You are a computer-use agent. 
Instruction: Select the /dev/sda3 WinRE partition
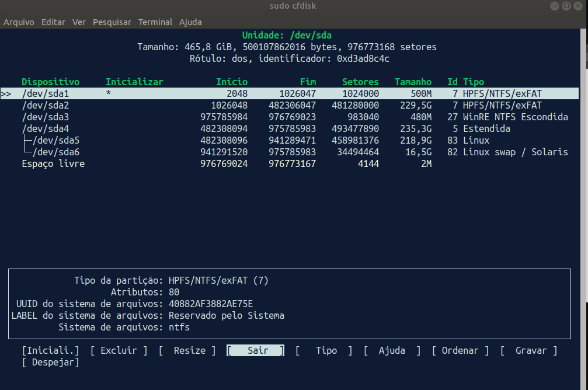point(46,117)
